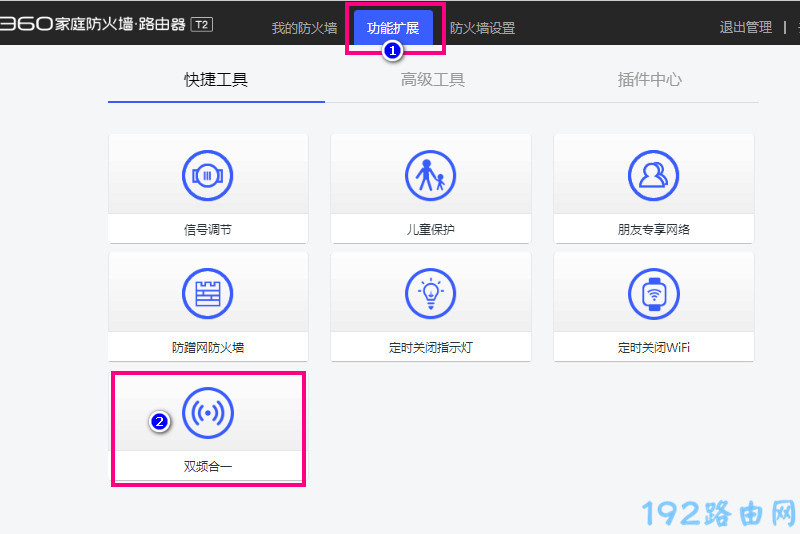
Task: Click the 双频合一 dual-band icon
Action: [207, 413]
